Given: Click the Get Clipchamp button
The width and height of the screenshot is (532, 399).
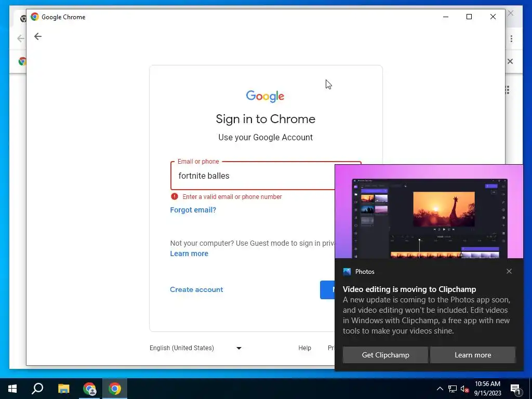Looking at the screenshot, I should [x=385, y=355].
